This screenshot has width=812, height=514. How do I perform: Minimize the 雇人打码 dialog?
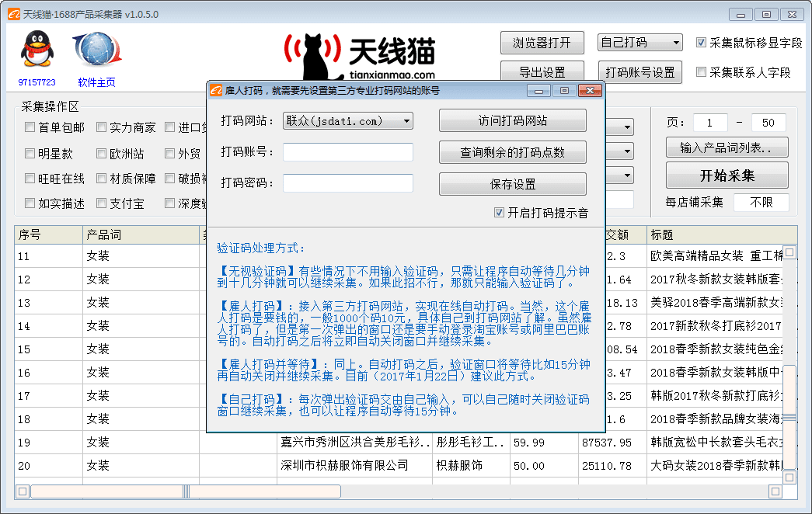click(539, 91)
